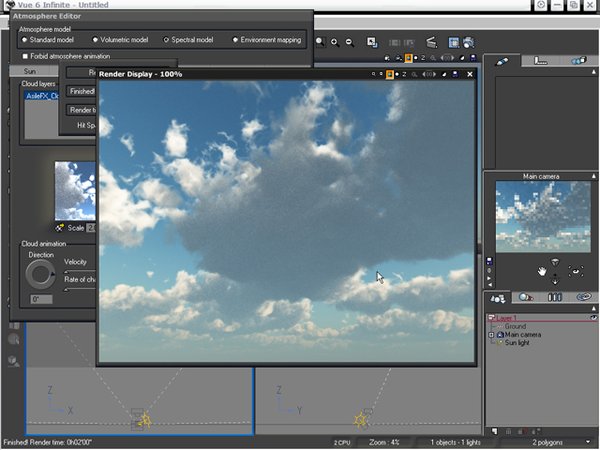
Task: Open the Sun tab in Atmosphere Editor
Action: click(x=28, y=72)
